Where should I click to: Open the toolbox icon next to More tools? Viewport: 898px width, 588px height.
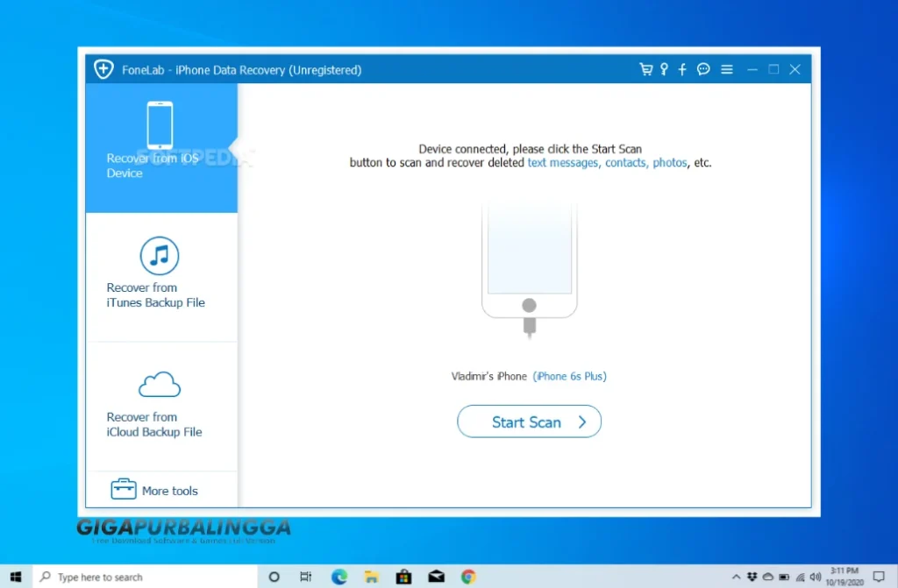click(x=123, y=489)
